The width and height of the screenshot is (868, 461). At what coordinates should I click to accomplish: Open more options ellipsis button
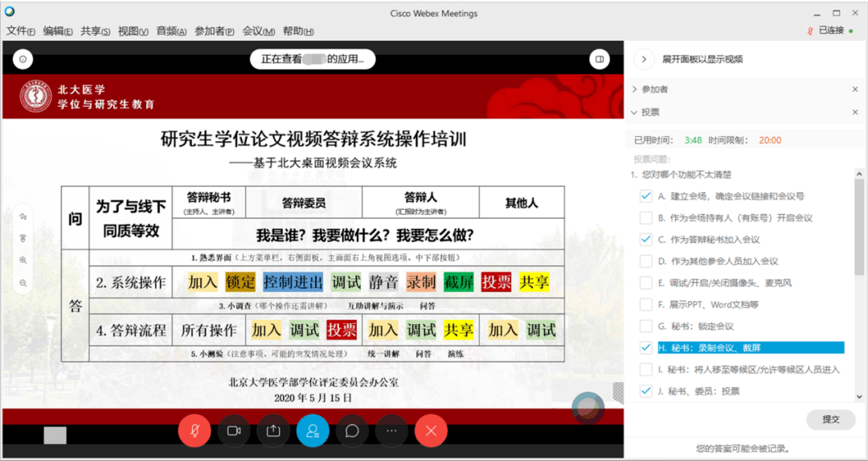391,430
